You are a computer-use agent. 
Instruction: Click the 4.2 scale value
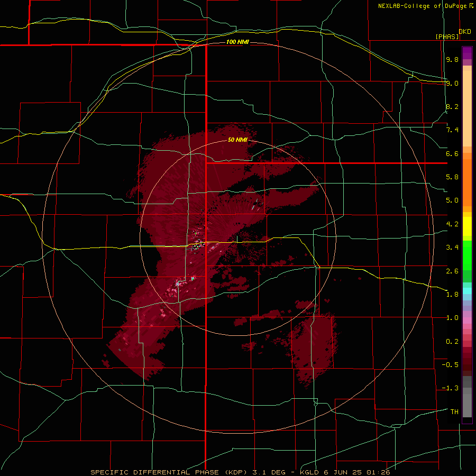click(452, 224)
